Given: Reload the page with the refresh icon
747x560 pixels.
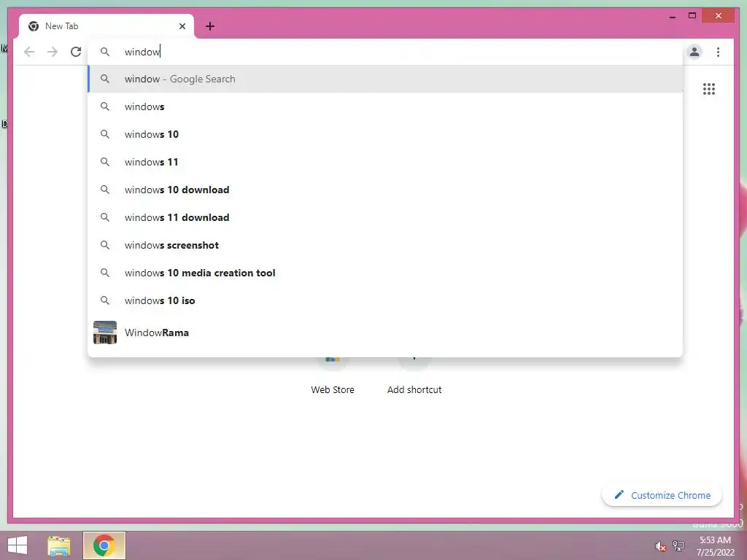Looking at the screenshot, I should 76,52.
